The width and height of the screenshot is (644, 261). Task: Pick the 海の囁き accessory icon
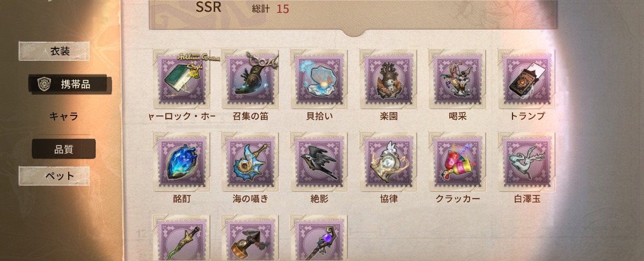coord(250,161)
